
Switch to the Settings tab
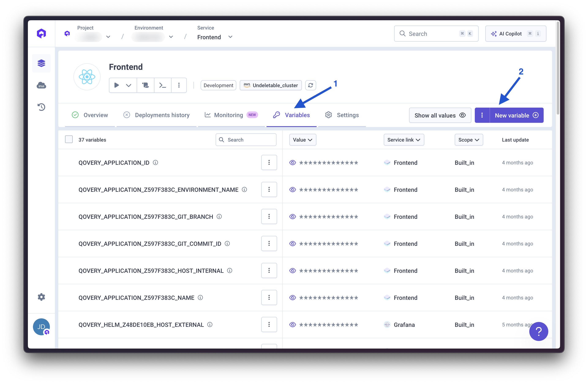pos(342,115)
